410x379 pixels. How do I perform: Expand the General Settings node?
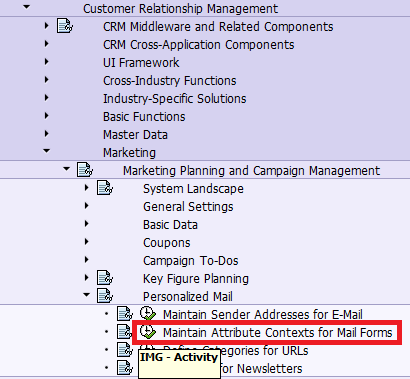[x=87, y=206]
